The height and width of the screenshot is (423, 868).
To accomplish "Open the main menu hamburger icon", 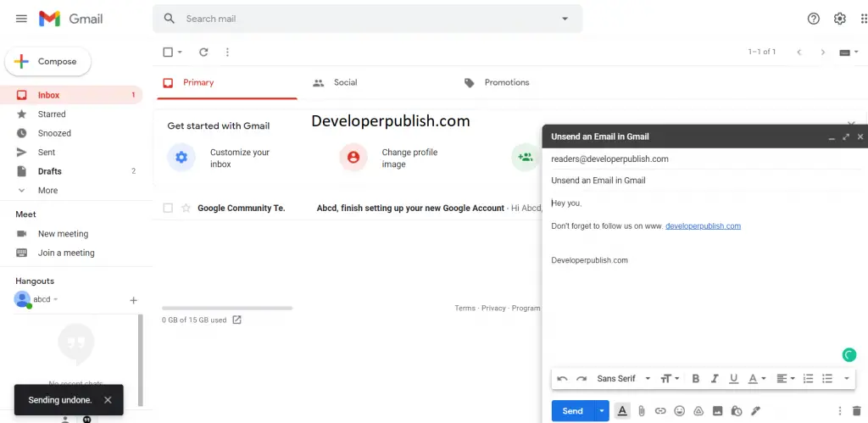I will tap(21, 19).
